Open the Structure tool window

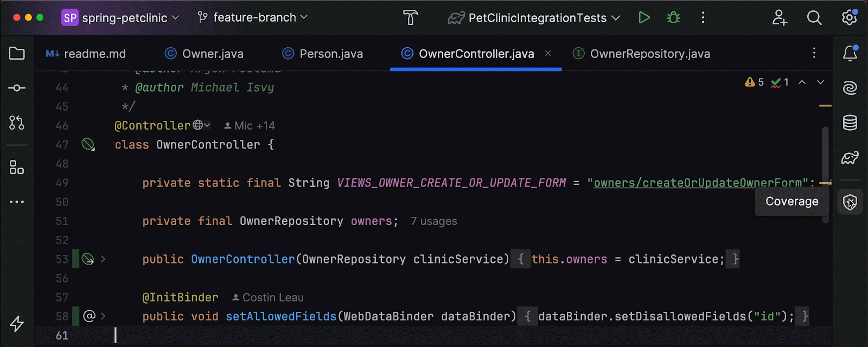(x=17, y=168)
